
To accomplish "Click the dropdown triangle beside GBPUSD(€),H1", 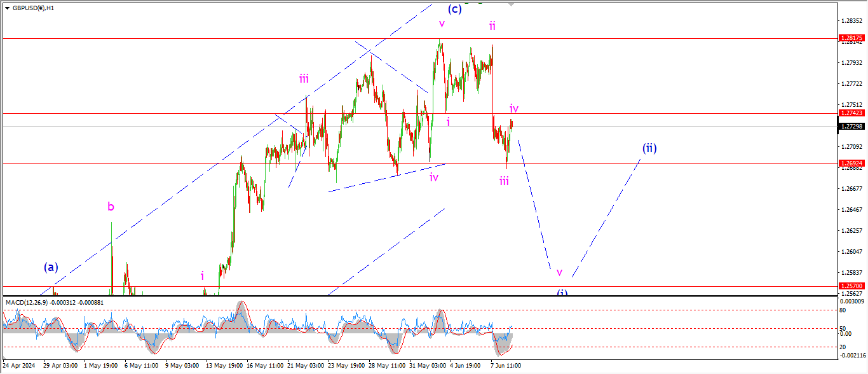I will [x=6, y=8].
